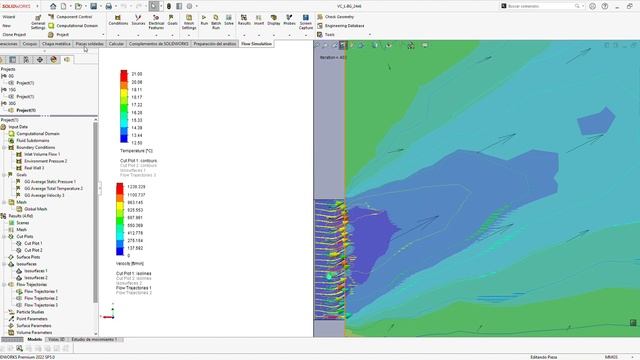Open Conditions tool in ribbon
The height and width of the screenshot is (360, 640).
click(118, 20)
